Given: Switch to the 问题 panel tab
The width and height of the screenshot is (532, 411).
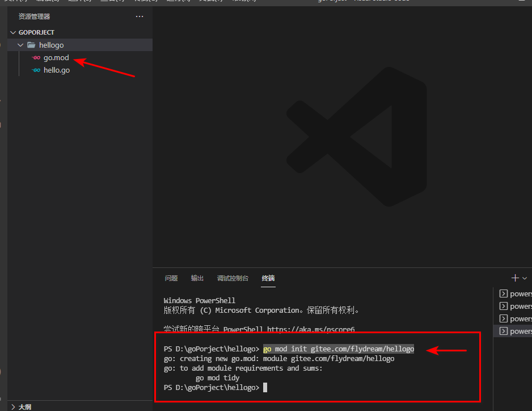Looking at the screenshot, I should [x=171, y=278].
